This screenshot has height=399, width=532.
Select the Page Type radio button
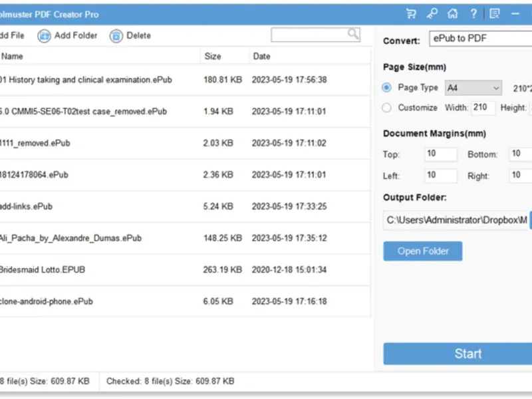click(386, 88)
